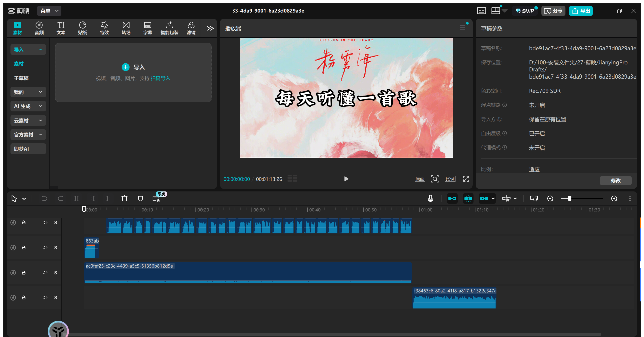Viewport: 644px width, 337px height.
Task: Expand the 菜单 menu dropdown
Action: 49,11
